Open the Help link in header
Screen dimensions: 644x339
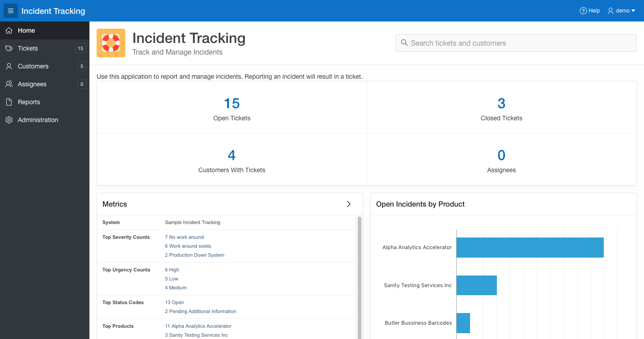(x=589, y=11)
